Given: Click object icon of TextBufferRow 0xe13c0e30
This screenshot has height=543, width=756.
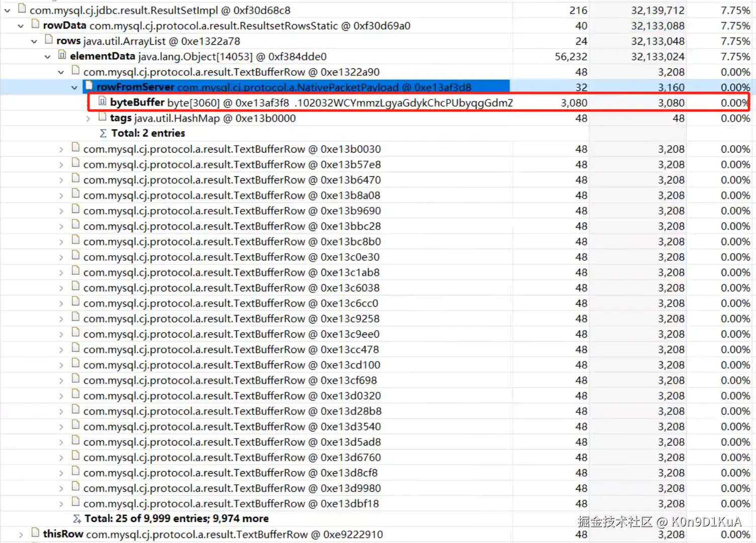Looking at the screenshot, I should tap(75, 255).
